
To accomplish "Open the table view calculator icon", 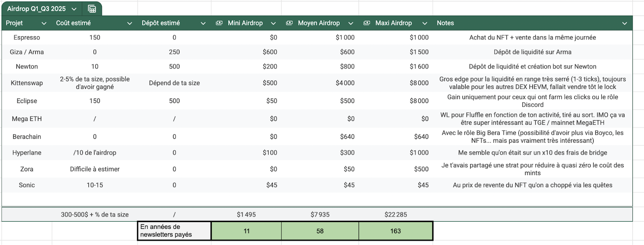I will pos(92,8).
